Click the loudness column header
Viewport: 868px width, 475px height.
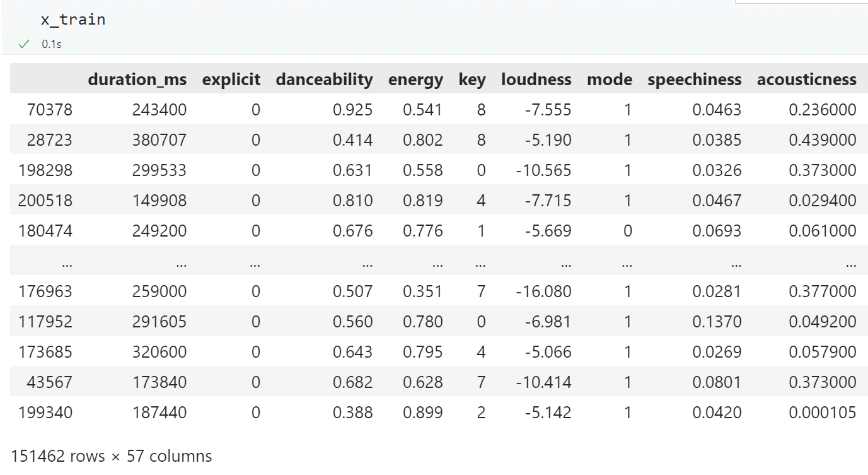536,79
